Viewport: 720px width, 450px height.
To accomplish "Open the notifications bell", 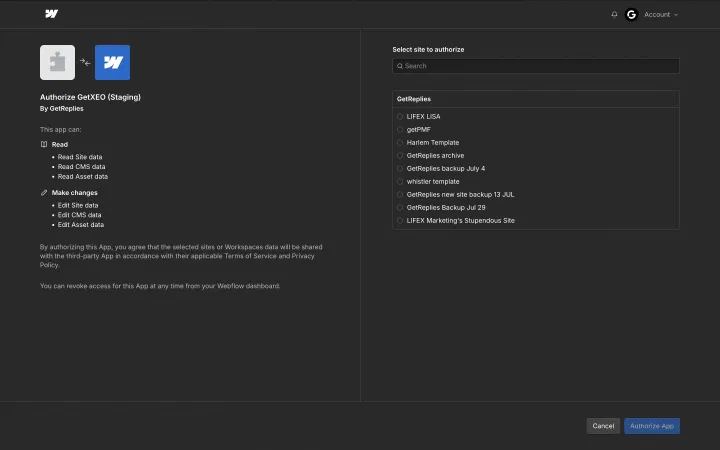I will pos(614,14).
